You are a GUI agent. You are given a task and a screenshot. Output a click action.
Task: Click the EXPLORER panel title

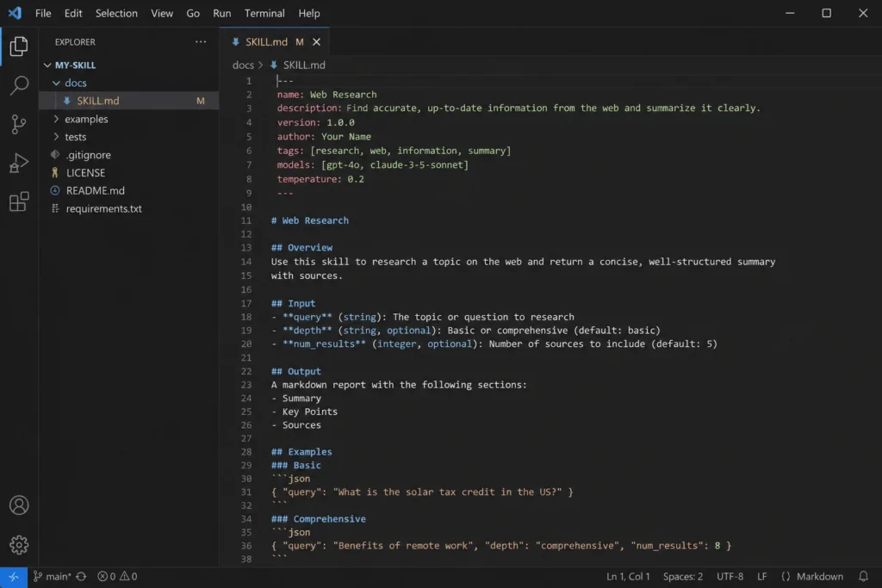tap(75, 42)
